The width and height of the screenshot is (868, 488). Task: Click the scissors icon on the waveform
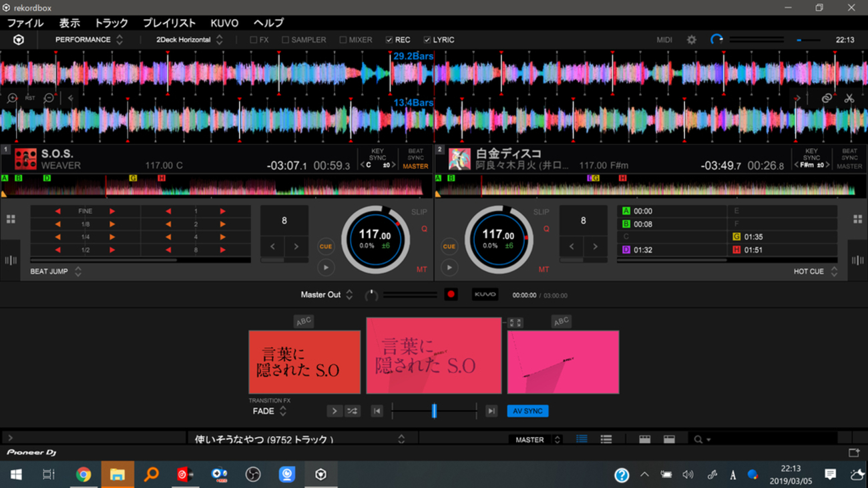[x=849, y=98]
